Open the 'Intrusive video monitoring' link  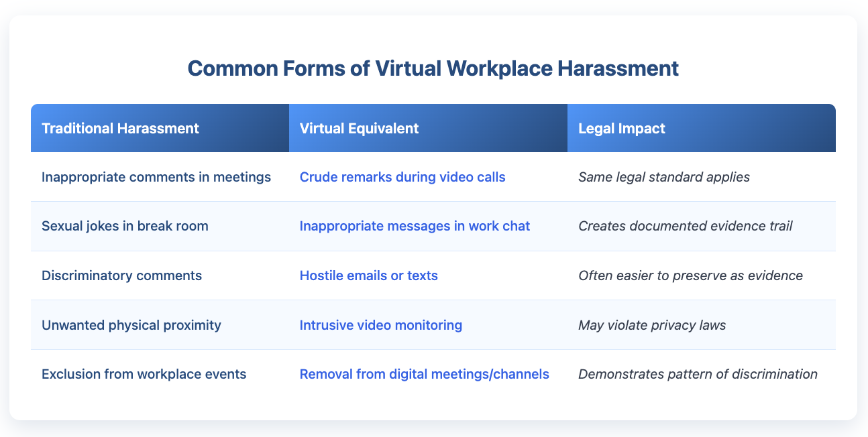coord(380,325)
